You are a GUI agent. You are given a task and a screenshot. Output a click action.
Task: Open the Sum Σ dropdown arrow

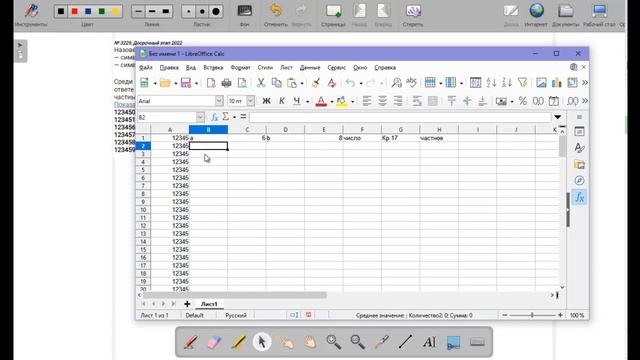pyautogui.click(x=234, y=118)
